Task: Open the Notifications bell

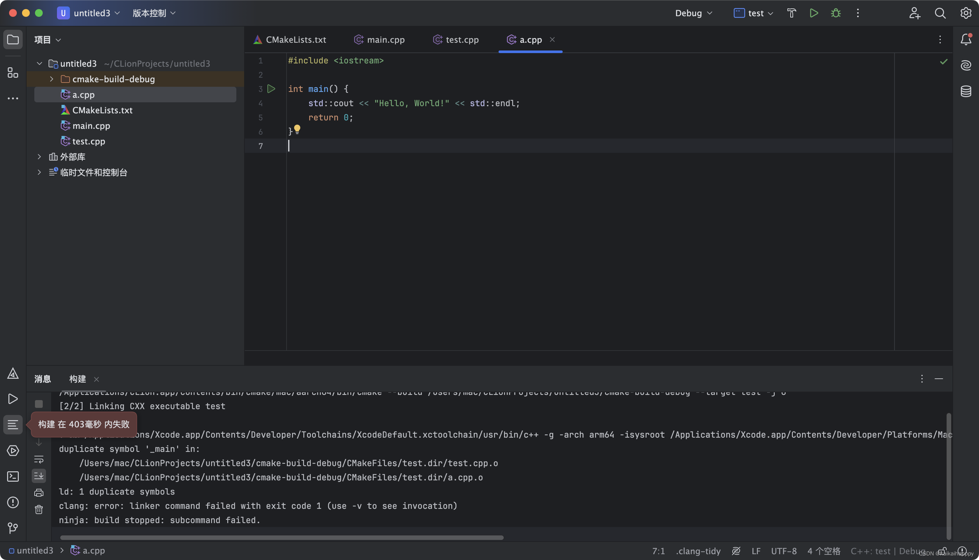Action: (x=966, y=39)
